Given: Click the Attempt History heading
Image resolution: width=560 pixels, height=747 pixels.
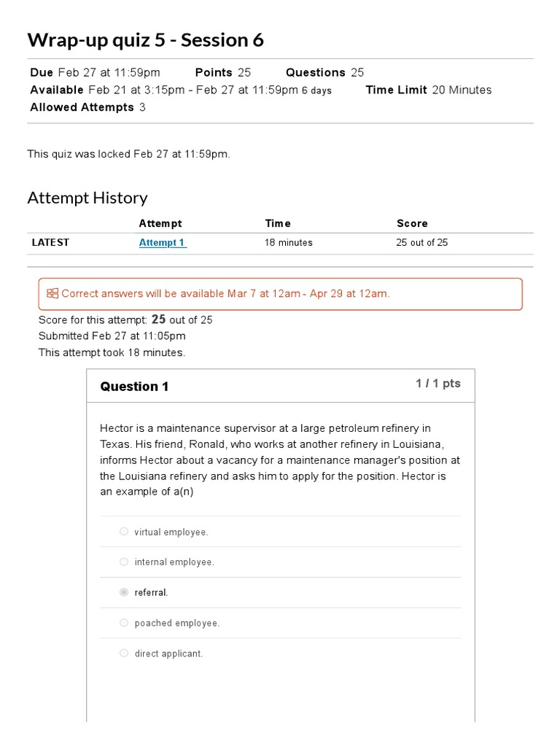Looking at the screenshot, I should 87,198.
